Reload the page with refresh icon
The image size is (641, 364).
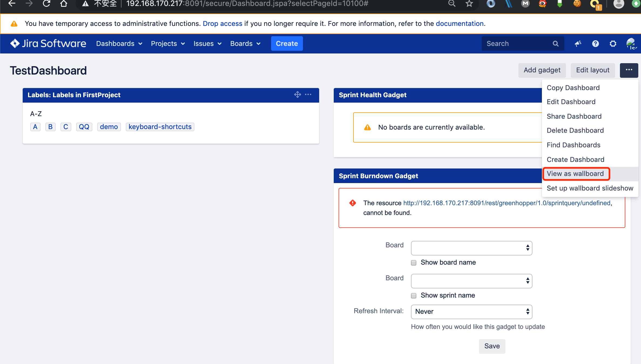[x=46, y=4]
